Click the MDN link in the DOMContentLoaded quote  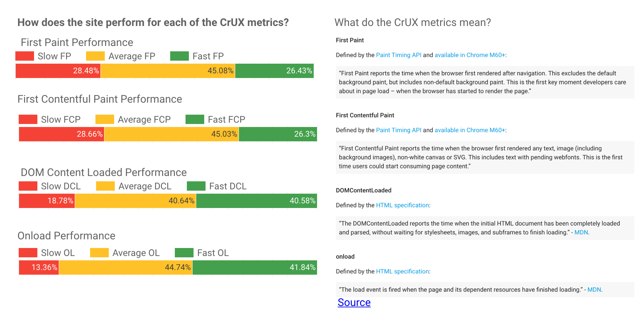(x=581, y=232)
